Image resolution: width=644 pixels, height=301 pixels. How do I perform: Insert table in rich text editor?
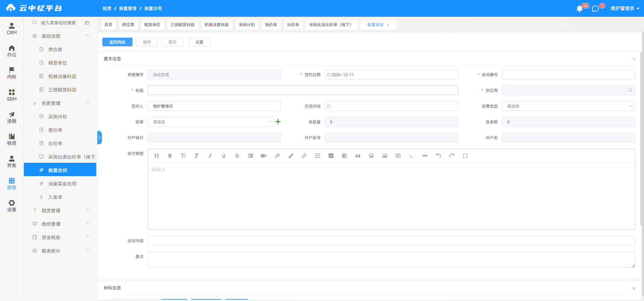(398, 156)
